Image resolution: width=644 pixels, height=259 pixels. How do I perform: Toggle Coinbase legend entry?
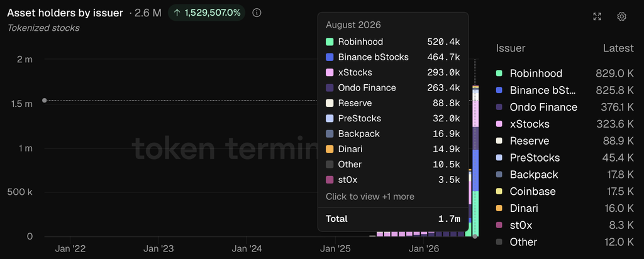point(565,191)
